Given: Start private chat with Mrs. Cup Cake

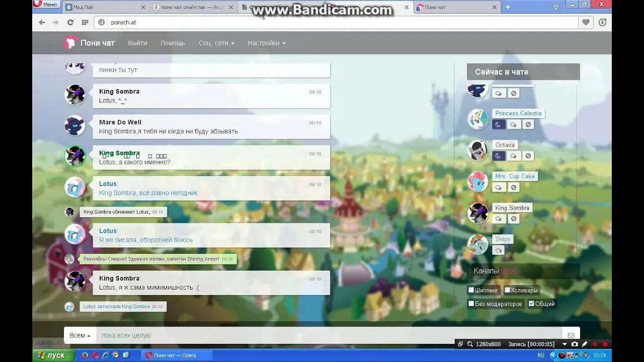Looking at the screenshot, I should (499, 188).
